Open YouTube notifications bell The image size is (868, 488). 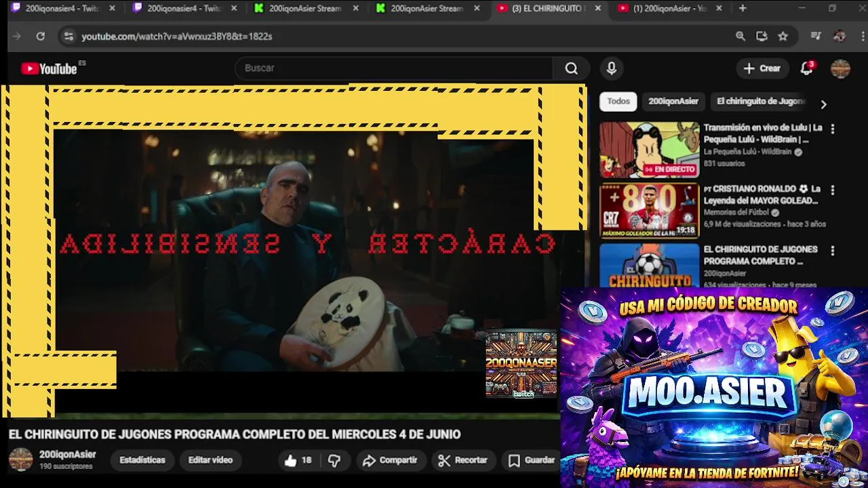[806, 68]
